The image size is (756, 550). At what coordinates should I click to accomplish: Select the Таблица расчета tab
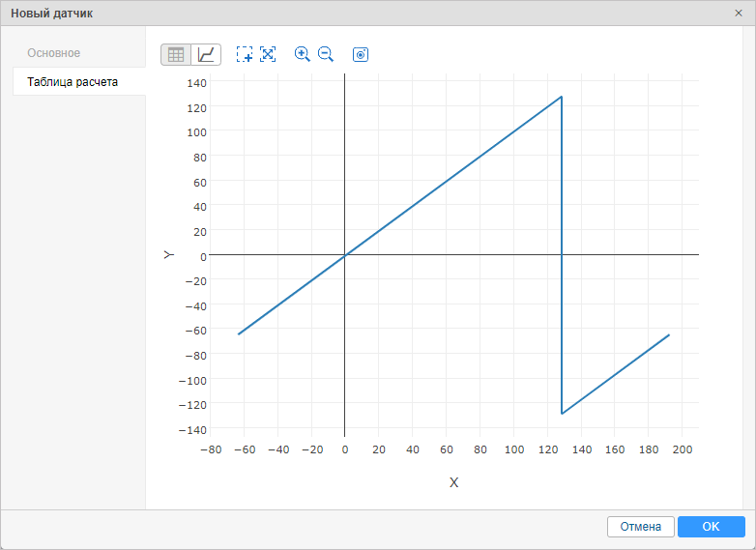[79, 81]
